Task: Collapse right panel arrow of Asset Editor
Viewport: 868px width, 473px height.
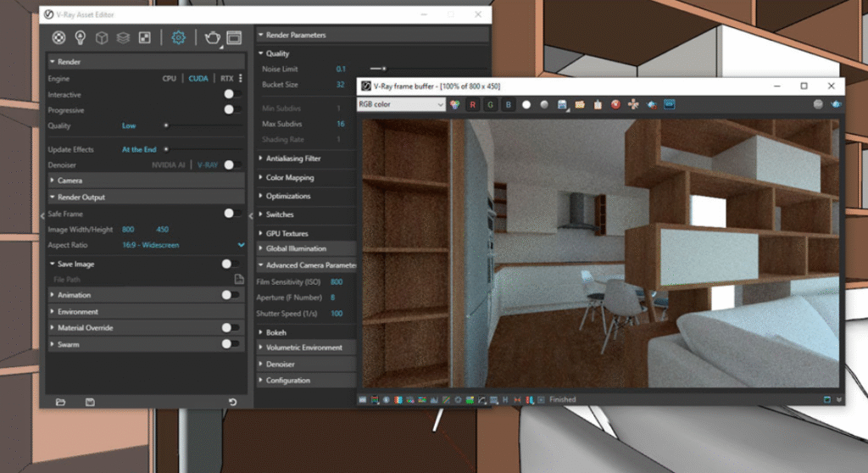Action: pos(251,216)
